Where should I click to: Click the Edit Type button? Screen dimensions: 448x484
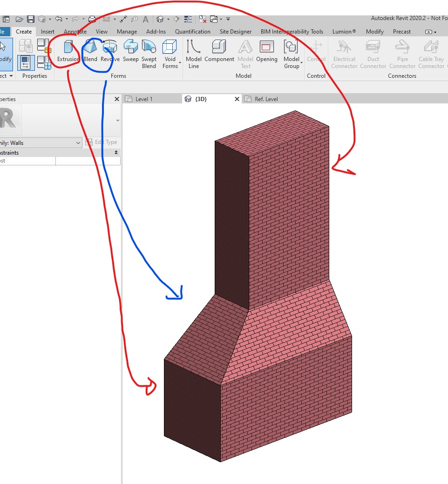pos(102,142)
